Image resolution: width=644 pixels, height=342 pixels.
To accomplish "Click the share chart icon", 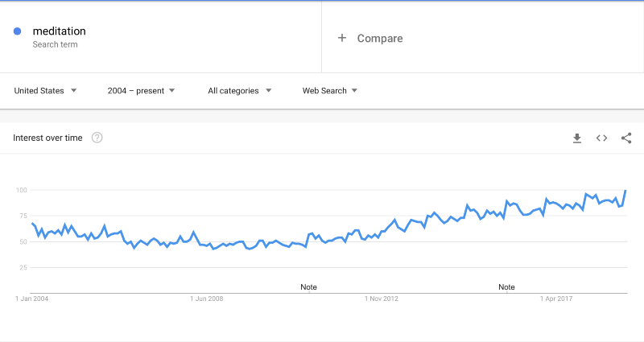I will pyautogui.click(x=626, y=138).
